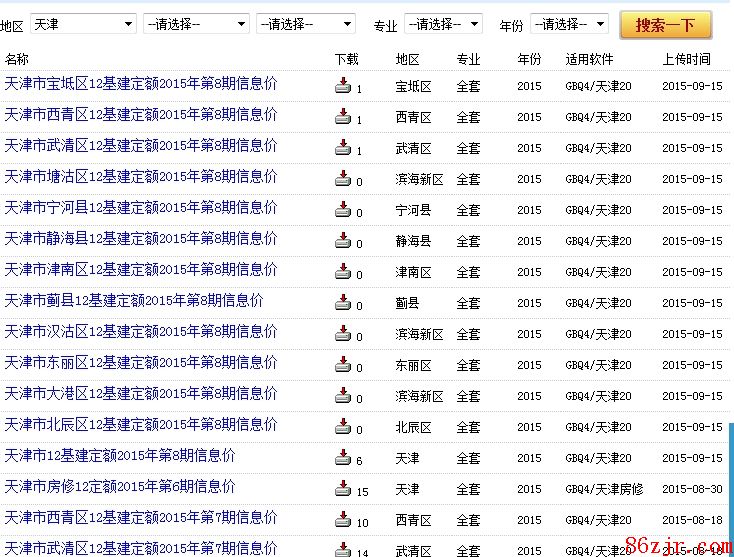Click download icon for 天津市东丽区 row
The width and height of the screenshot is (734, 557).
pos(343,365)
